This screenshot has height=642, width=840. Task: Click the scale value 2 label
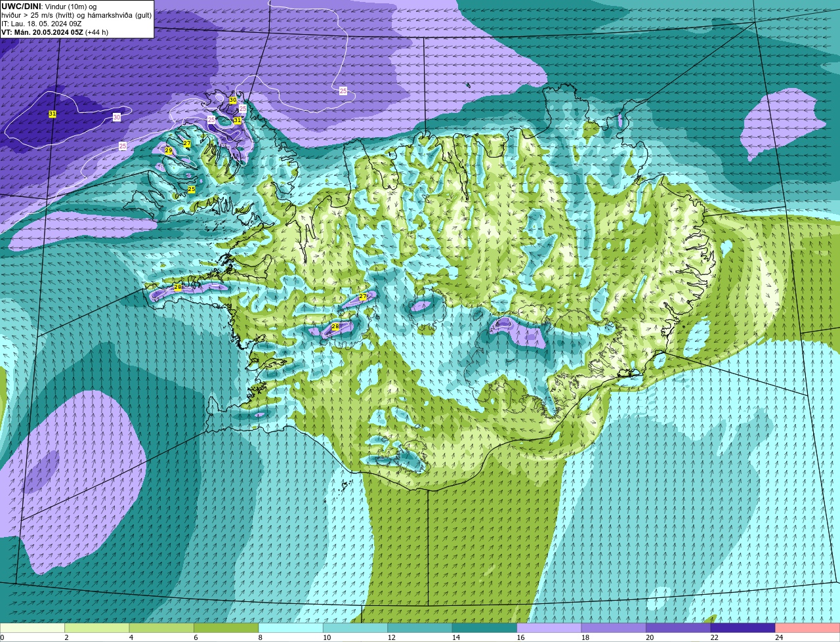[66, 637]
